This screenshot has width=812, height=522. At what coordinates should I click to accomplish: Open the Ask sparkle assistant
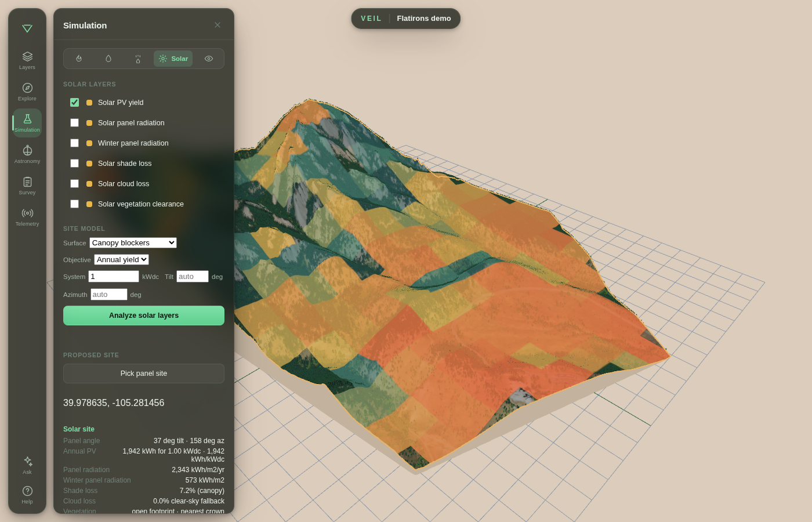pos(27,465)
